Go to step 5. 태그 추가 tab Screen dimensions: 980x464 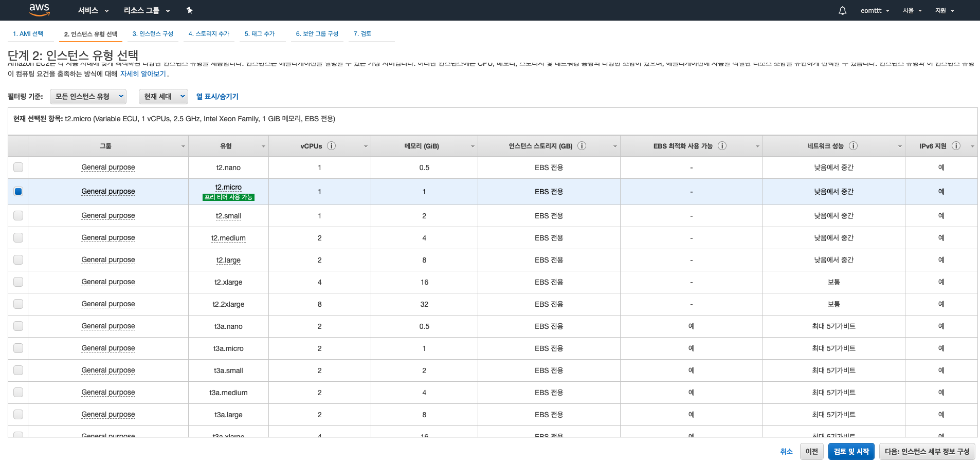(x=260, y=34)
